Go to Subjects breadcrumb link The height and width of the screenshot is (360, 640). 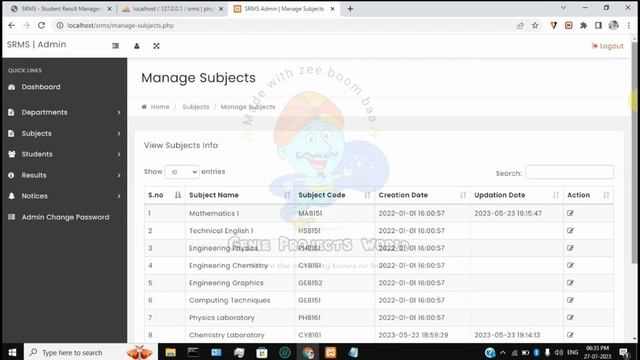coord(196,107)
